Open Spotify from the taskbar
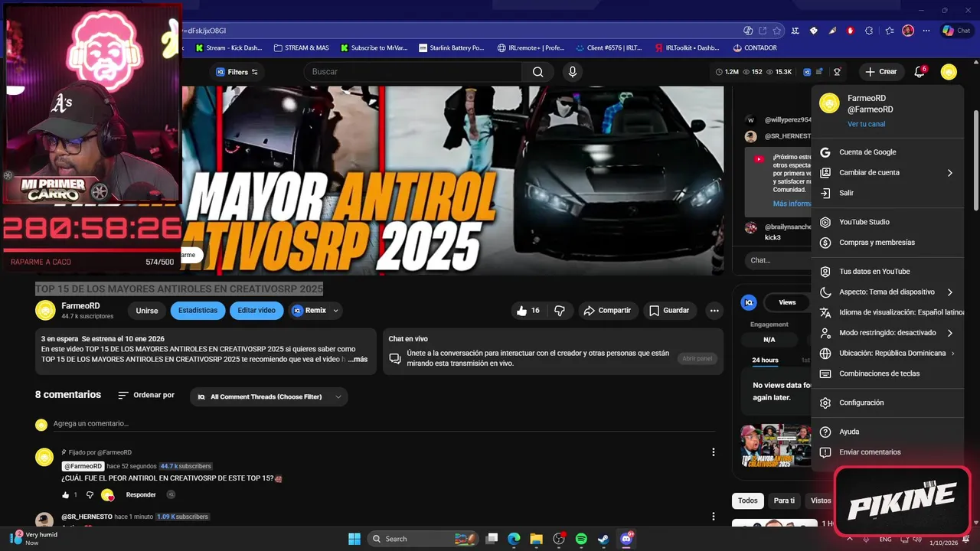Image resolution: width=980 pixels, height=551 pixels. [x=581, y=539]
